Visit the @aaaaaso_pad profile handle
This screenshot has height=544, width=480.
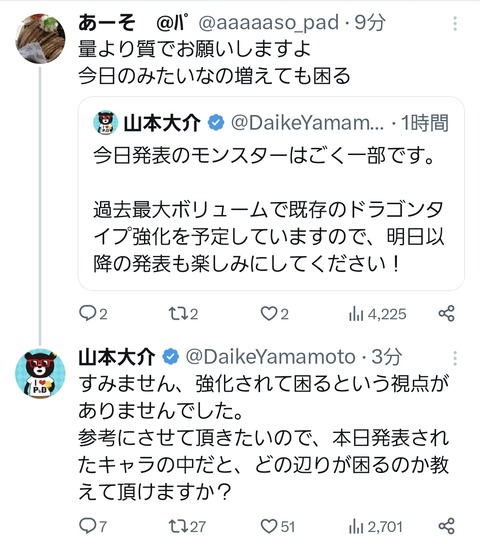[268, 23]
